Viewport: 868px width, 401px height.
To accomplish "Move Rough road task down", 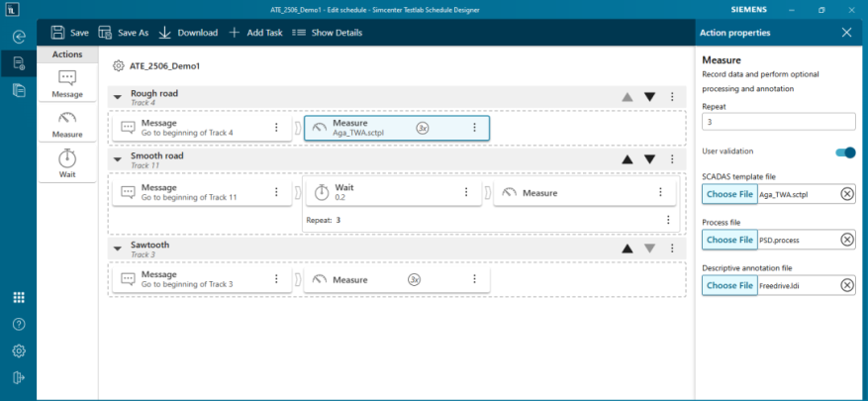I will 650,97.
